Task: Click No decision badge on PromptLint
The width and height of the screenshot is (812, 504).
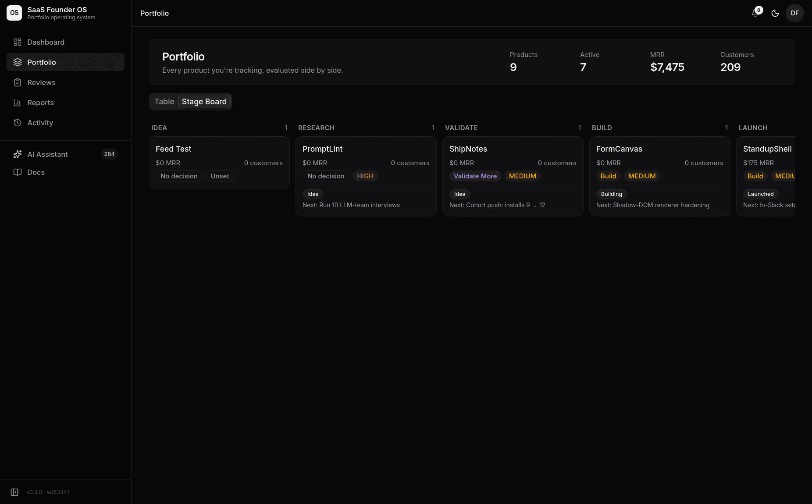Action: pos(326,176)
